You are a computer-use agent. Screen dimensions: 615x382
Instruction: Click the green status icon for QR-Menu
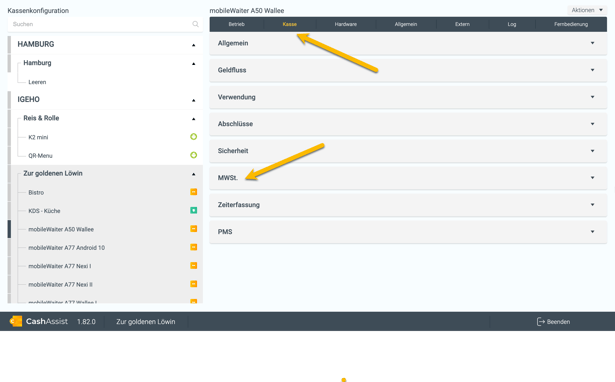coord(193,155)
